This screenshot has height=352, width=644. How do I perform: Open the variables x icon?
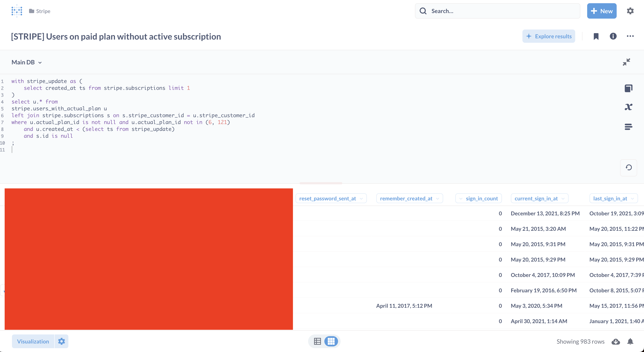[628, 107]
